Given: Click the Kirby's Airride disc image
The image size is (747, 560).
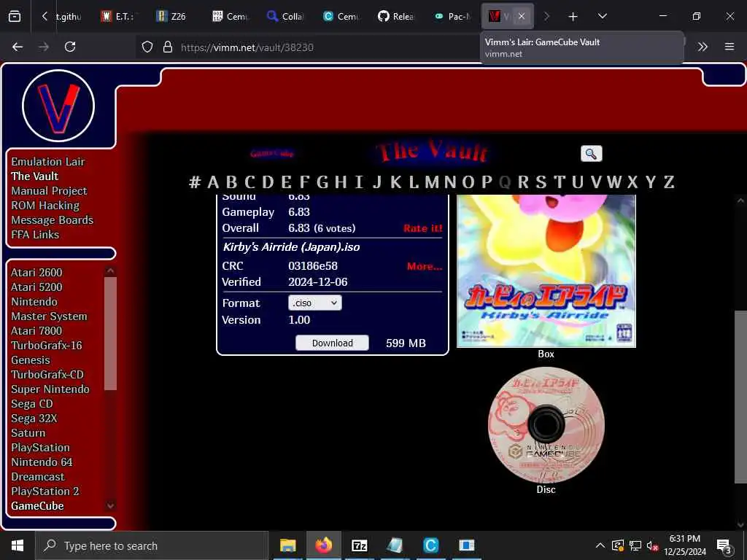Looking at the screenshot, I should [x=546, y=425].
